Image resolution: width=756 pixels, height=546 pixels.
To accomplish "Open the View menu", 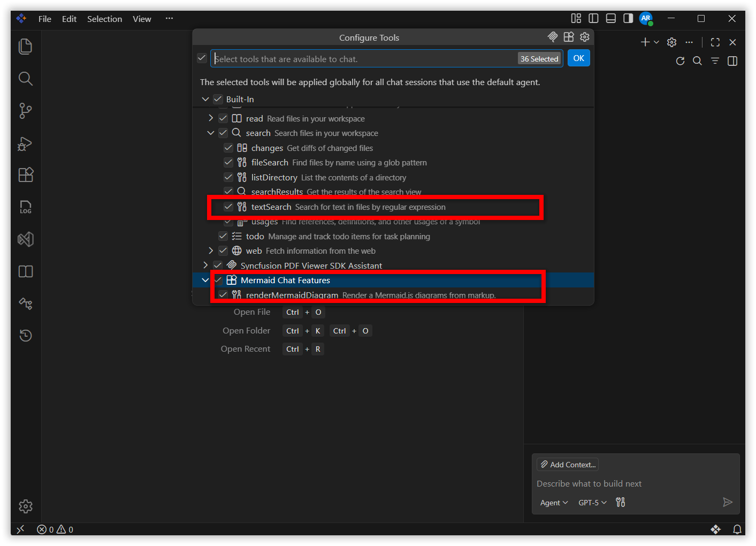I will [x=142, y=19].
